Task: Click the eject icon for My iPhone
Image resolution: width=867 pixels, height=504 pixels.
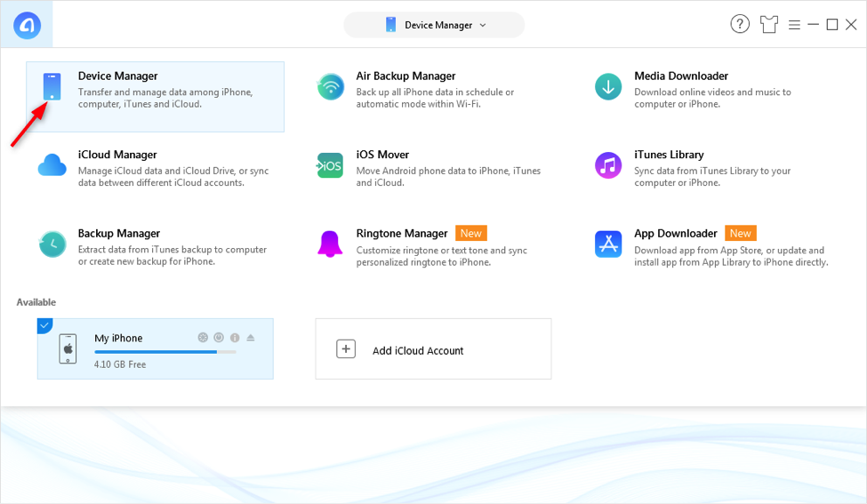Action: pyautogui.click(x=251, y=338)
